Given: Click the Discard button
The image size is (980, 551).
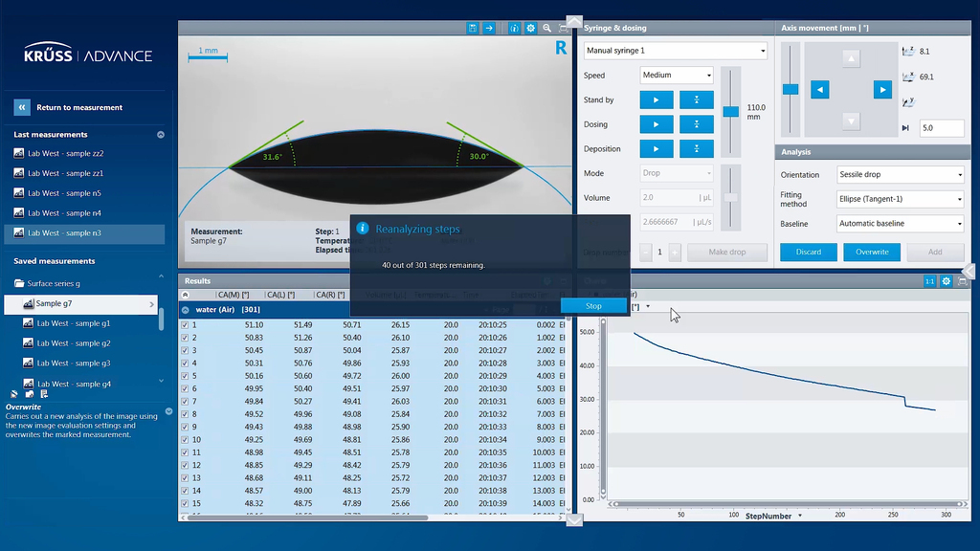Looking at the screenshot, I should 809,253.
